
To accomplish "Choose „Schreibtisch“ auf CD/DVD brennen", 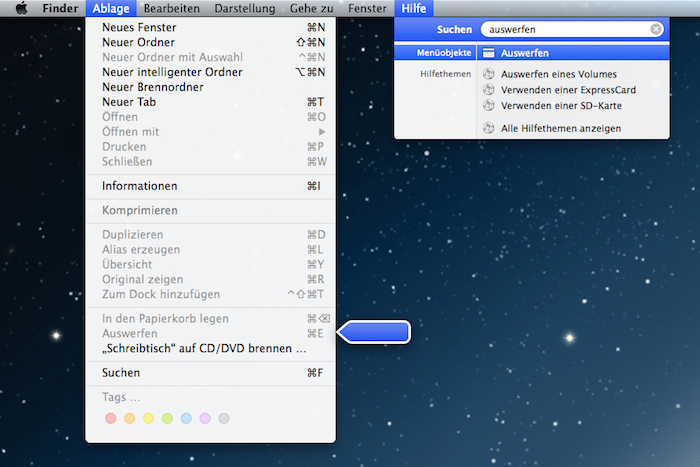I will [x=210, y=348].
